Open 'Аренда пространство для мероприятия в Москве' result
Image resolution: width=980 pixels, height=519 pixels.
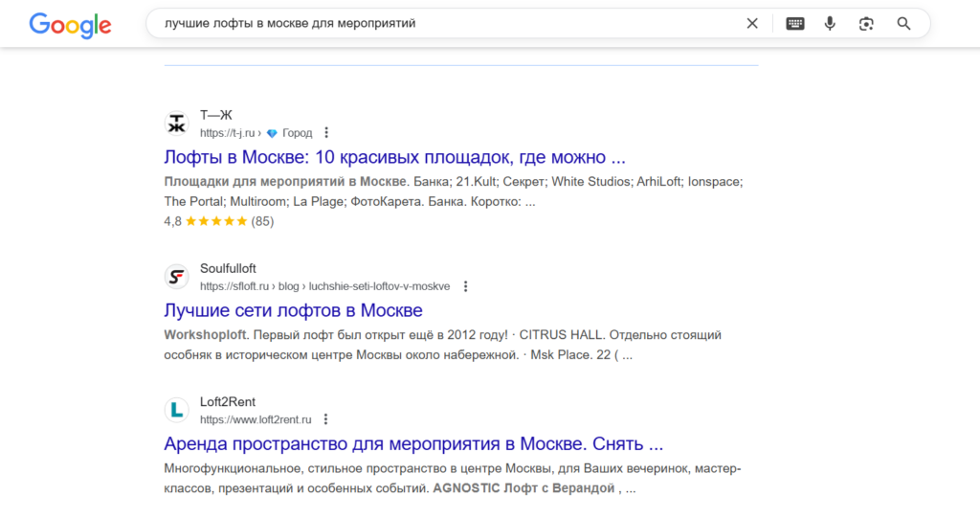413,444
